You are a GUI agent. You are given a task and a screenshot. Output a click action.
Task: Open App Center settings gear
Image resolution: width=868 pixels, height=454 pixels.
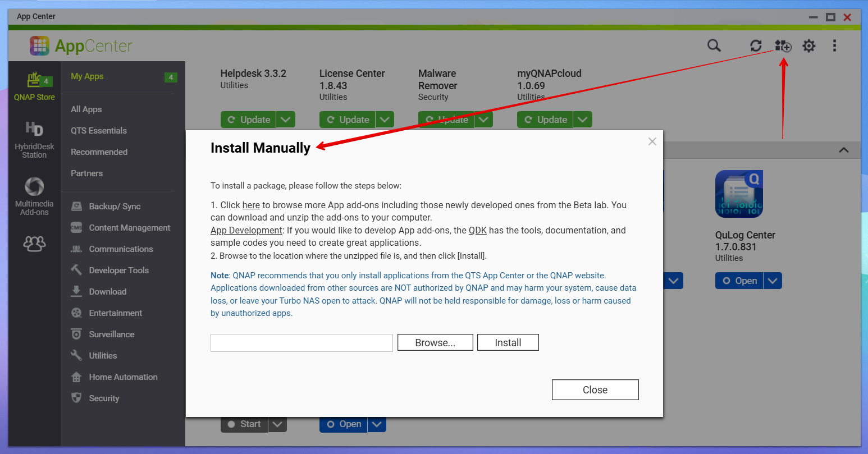coord(808,45)
